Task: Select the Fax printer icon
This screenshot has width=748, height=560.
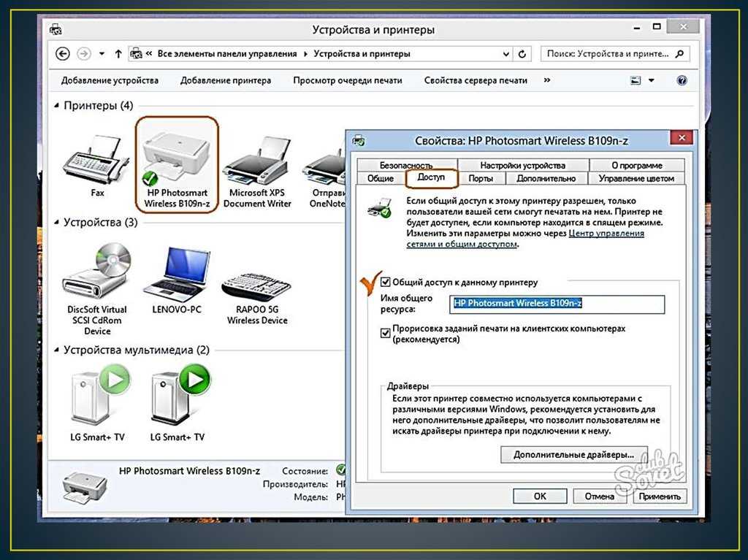Action: (x=97, y=161)
